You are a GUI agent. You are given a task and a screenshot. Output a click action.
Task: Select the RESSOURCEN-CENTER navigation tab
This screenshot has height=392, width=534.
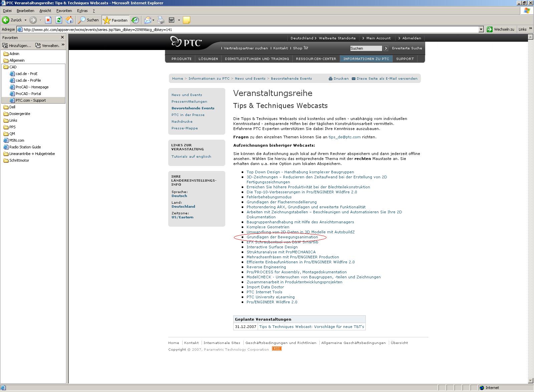[x=316, y=59]
